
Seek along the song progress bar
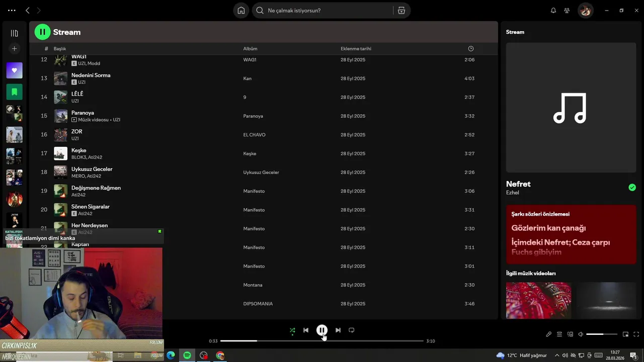pos(322,341)
